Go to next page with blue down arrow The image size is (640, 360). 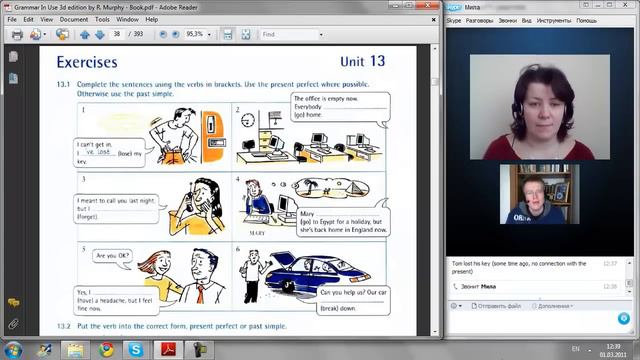click(x=100, y=35)
